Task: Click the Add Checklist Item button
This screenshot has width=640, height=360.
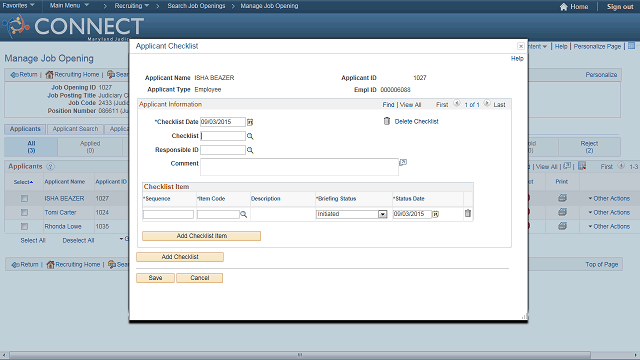Action: click(x=202, y=236)
